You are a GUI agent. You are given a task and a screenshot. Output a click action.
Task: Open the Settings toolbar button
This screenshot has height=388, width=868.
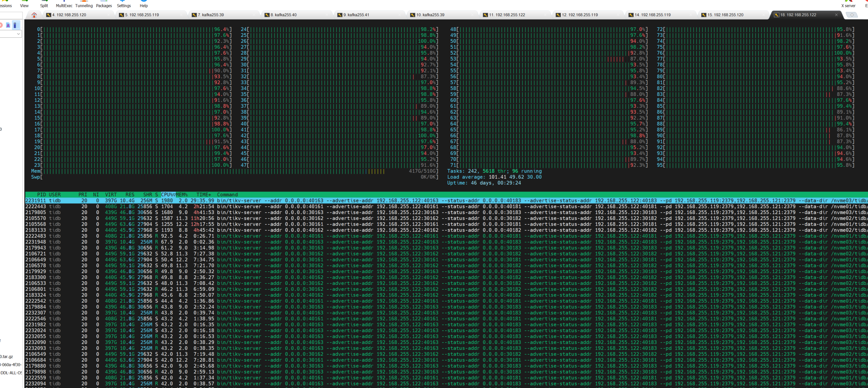pos(124,4)
